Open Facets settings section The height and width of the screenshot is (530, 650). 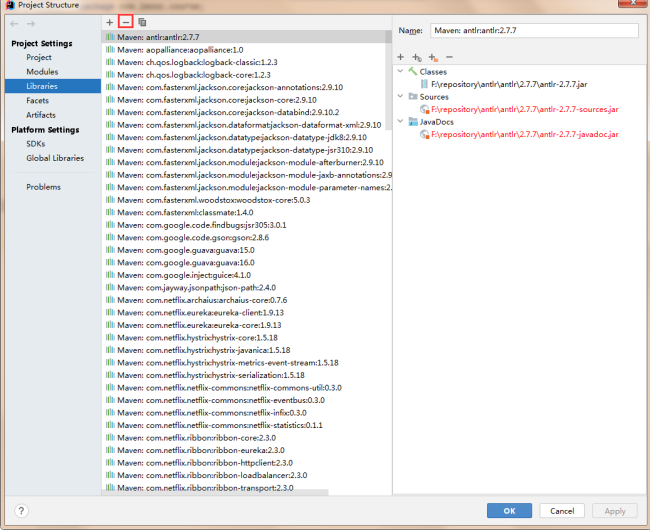coord(37,100)
